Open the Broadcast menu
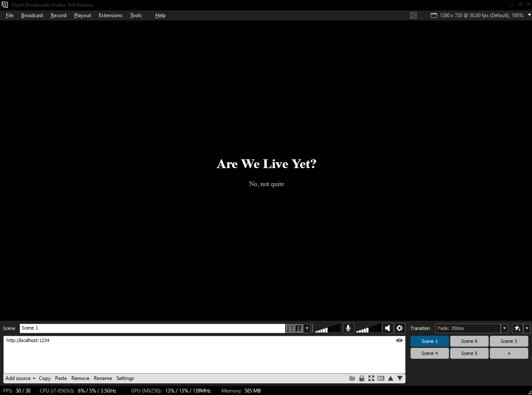This screenshot has width=532, height=395. click(32, 15)
